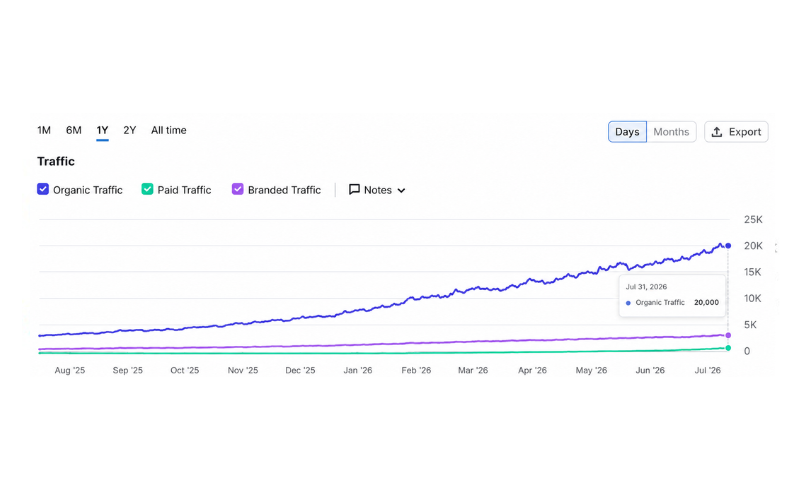800x500 pixels.
Task: Toggle the Paid Traffic checkbox
Action: point(147,189)
